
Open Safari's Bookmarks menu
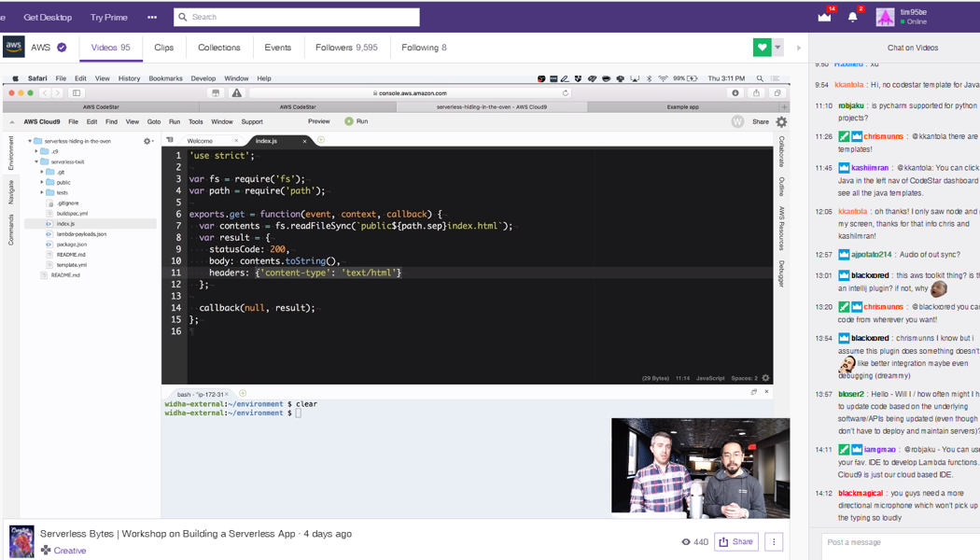coord(165,78)
